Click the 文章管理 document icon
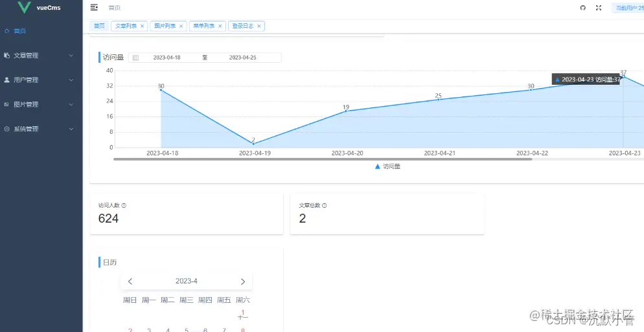 (6, 55)
